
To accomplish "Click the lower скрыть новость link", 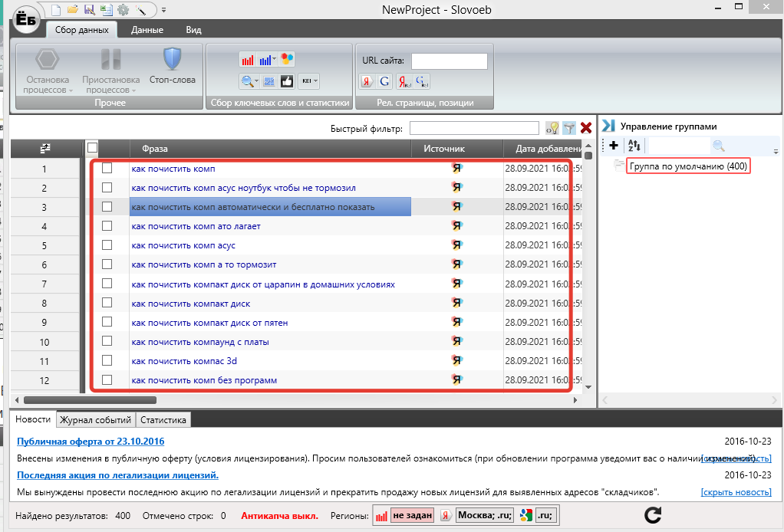I will tap(736, 492).
